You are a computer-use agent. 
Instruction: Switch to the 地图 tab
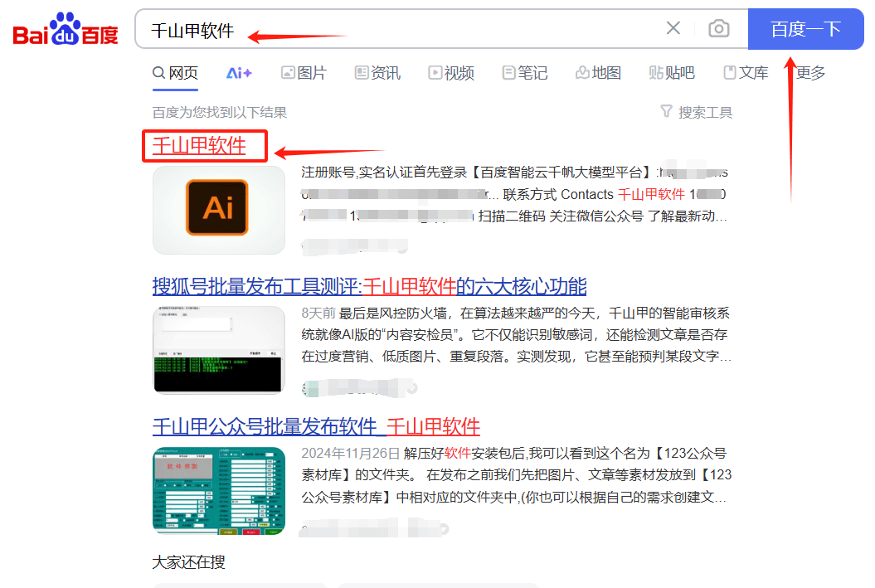(x=599, y=73)
